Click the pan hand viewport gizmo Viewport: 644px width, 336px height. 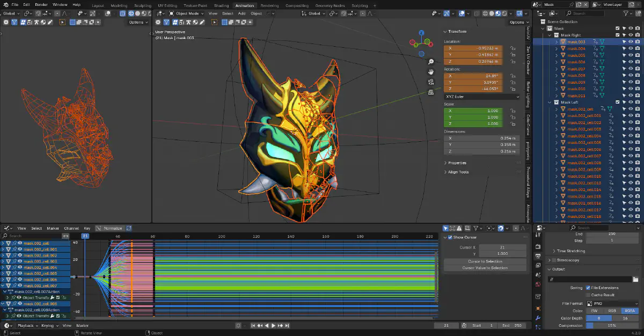(x=430, y=72)
